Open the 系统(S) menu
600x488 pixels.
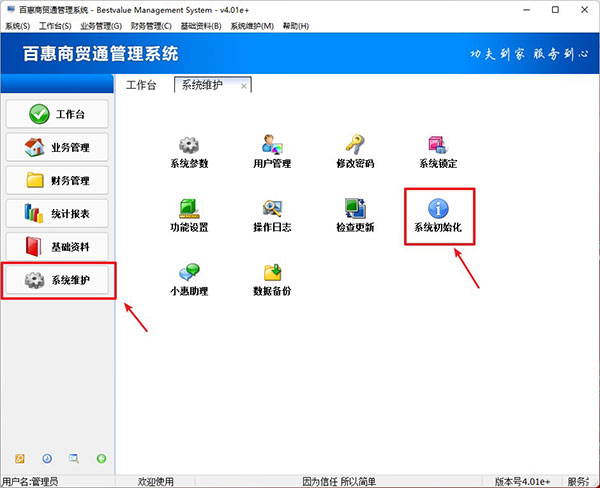(x=17, y=25)
